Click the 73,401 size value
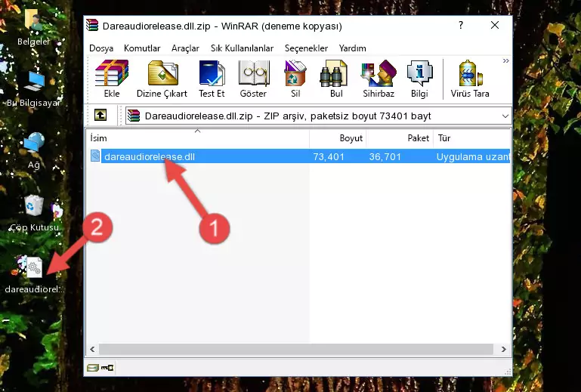This screenshot has width=581, height=392. pyautogui.click(x=329, y=157)
